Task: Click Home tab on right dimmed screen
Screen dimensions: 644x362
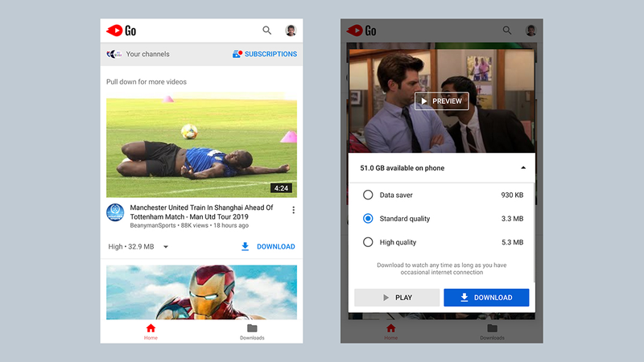Action: click(391, 331)
